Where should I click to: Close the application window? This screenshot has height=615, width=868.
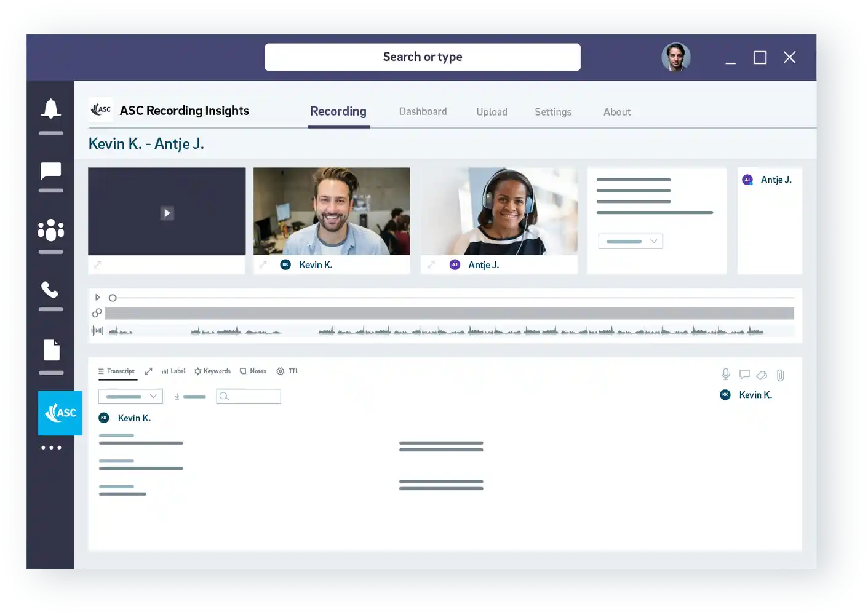pyautogui.click(x=790, y=57)
